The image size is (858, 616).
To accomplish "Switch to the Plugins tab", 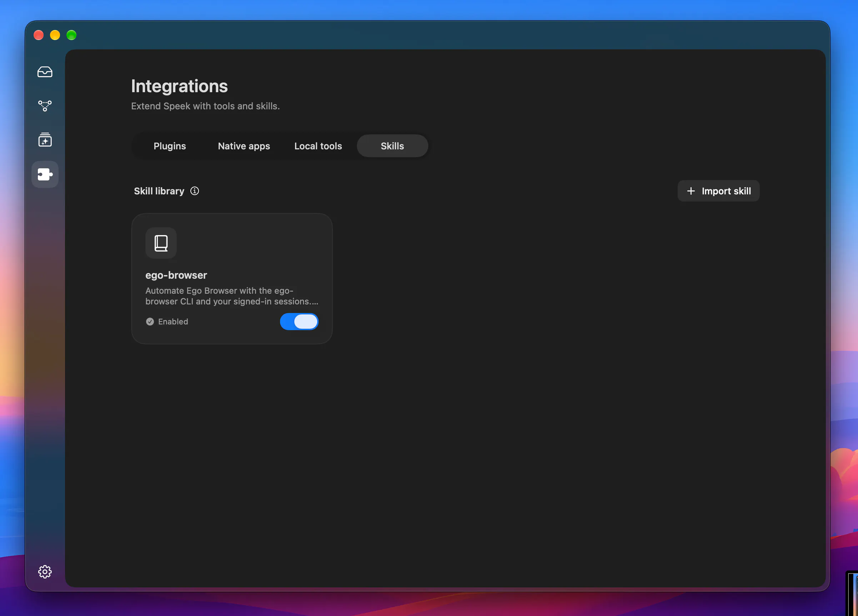I will 170,146.
